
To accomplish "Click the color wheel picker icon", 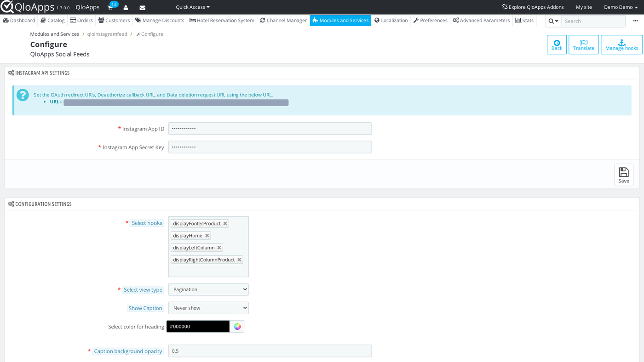I will point(237,327).
